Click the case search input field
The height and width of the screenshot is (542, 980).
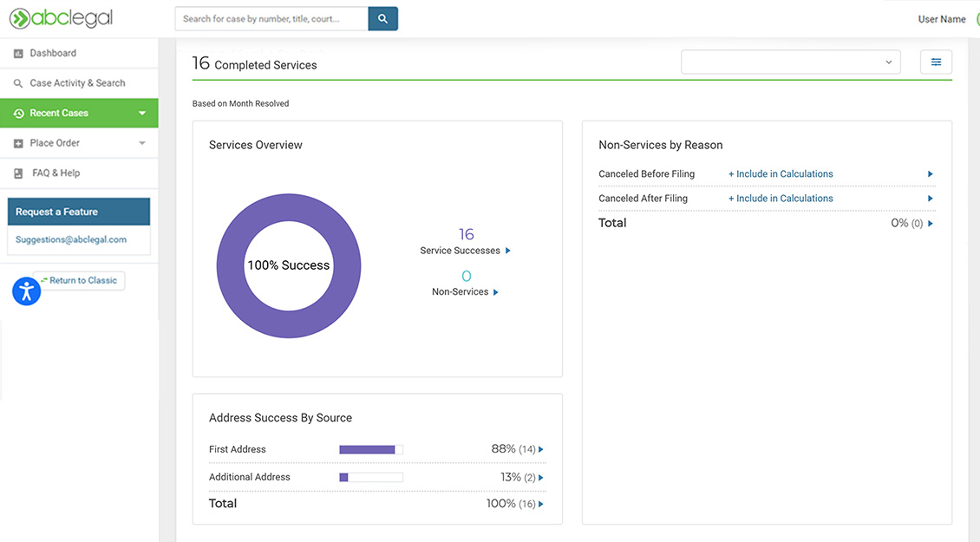[x=271, y=19]
